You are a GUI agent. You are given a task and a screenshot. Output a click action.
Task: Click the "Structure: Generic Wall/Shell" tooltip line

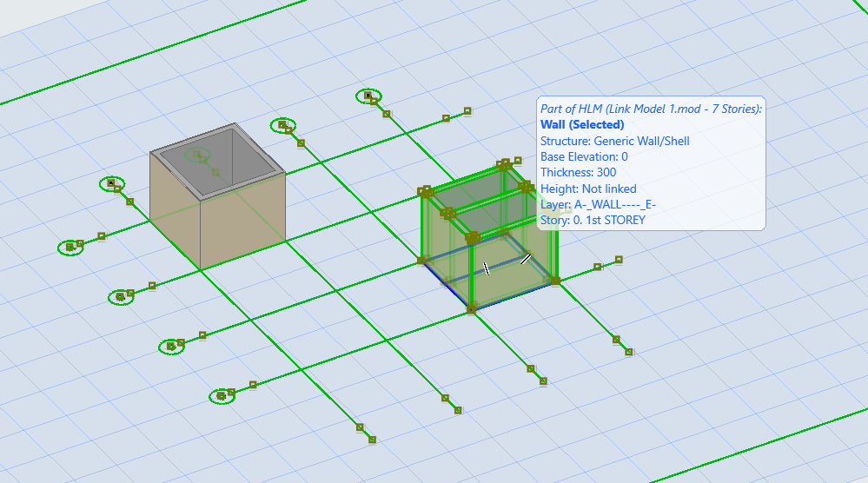pyautogui.click(x=614, y=141)
